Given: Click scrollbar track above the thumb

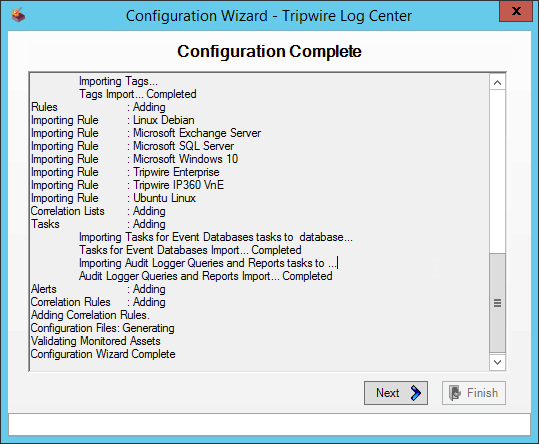Looking at the screenshot, I should click(497, 172).
